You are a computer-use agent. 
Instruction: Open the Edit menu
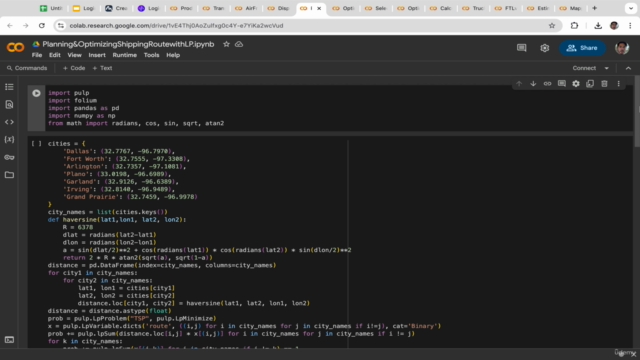coord(55,55)
